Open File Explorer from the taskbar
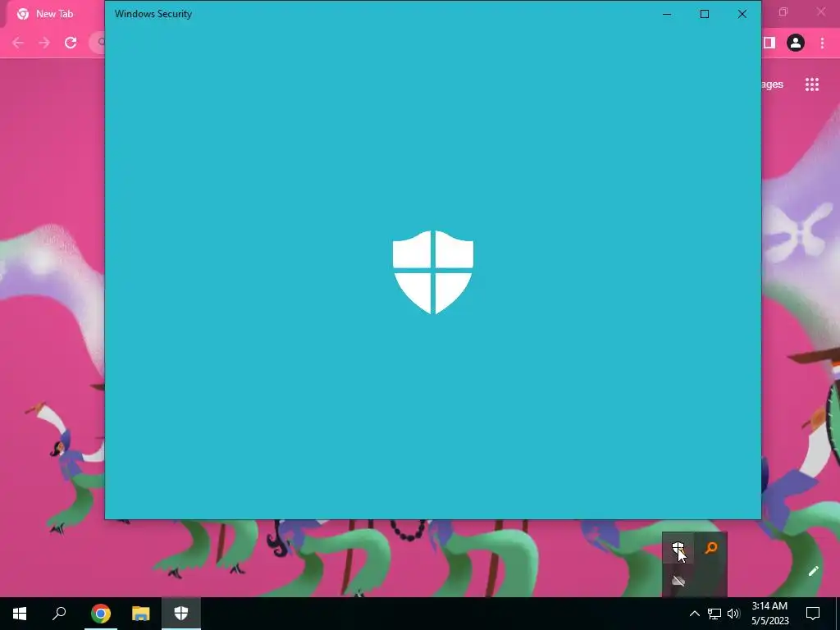Viewport: 840px width, 630px height. [x=141, y=614]
